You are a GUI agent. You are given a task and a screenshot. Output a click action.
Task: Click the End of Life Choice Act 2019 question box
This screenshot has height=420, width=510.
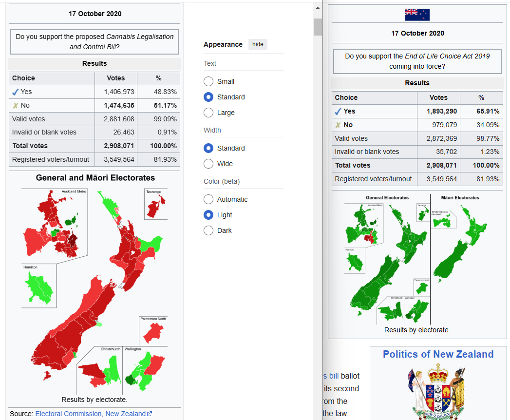[417, 61]
